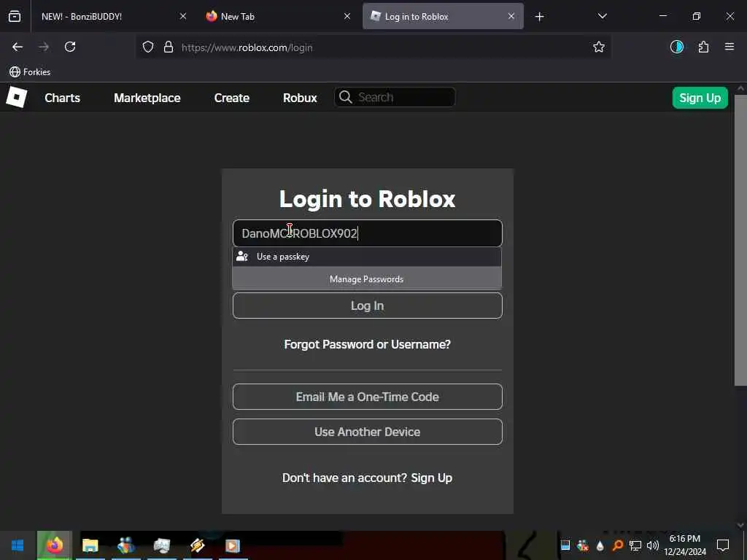Click the yellow striped taskbar icon
Screen dimensions: 747x560
(197, 545)
